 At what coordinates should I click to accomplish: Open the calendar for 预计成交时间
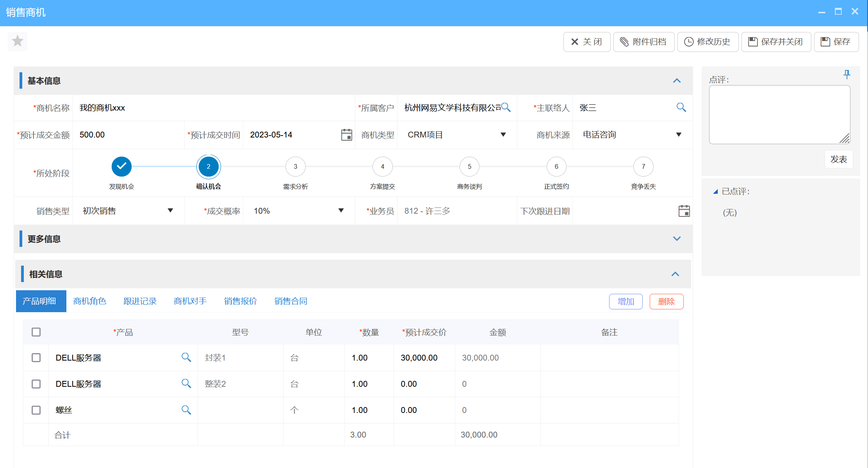pyautogui.click(x=346, y=134)
